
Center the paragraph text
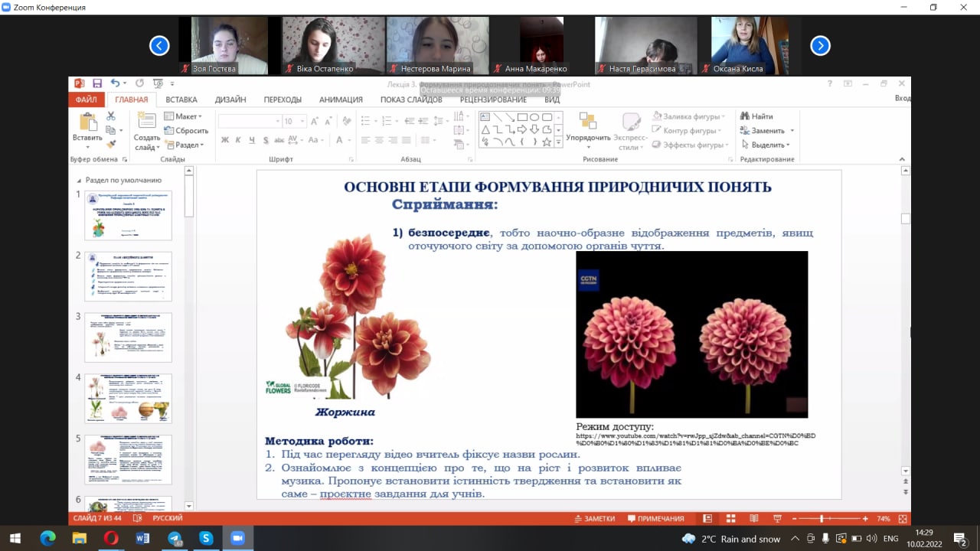click(379, 140)
